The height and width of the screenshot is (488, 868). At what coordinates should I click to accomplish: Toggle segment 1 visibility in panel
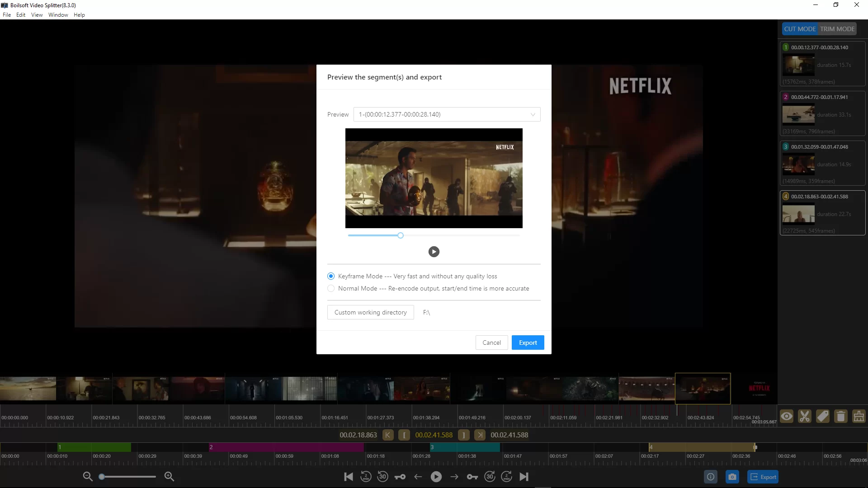click(786, 47)
